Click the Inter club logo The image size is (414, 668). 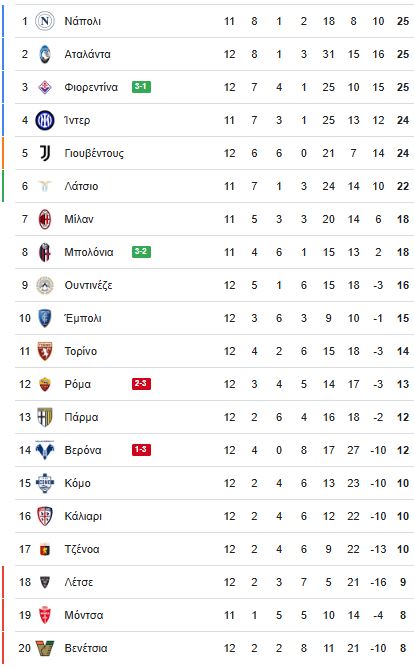[x=45, y=120]
